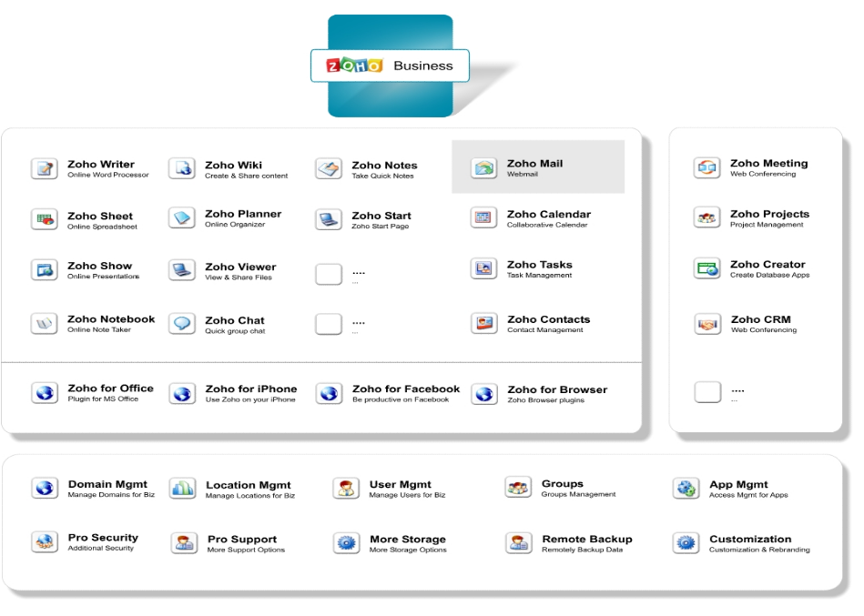
Task: Open the Zoho Notebook icon
Action: click(45, 323)
